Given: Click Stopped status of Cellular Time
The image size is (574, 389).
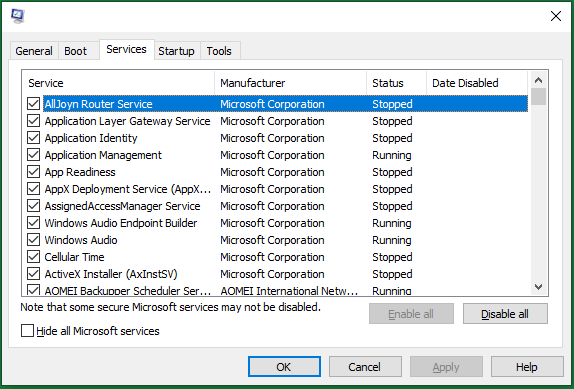Looking at the screenshot, I should tap(392, 257).
